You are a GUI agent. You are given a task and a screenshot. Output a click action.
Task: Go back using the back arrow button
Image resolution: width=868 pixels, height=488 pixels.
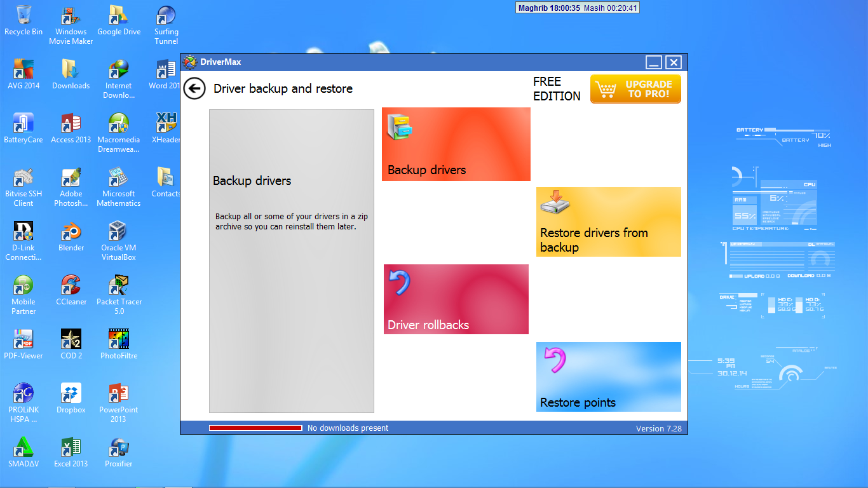coord(194,88)
